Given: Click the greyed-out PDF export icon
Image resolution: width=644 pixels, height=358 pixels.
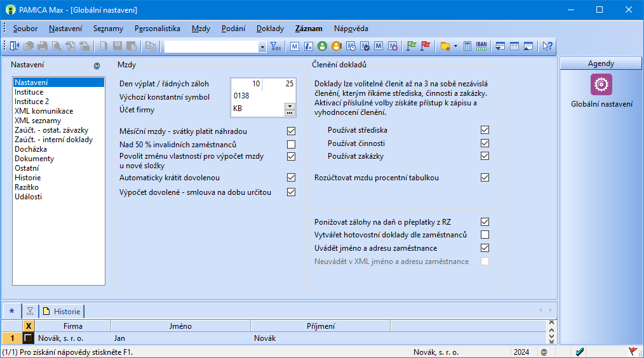Looking at the screenshot, I should point(70,46).
